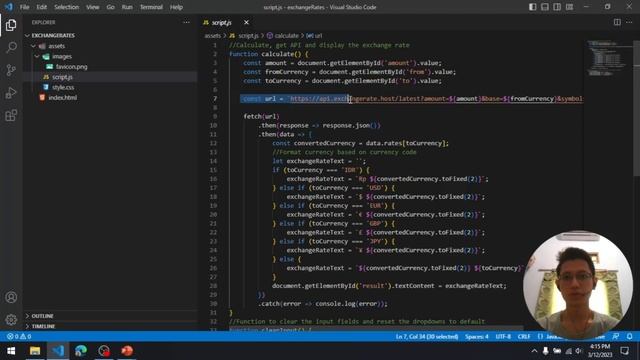Open the Manage gear icon
640x360 pixels.
(11, 320)
